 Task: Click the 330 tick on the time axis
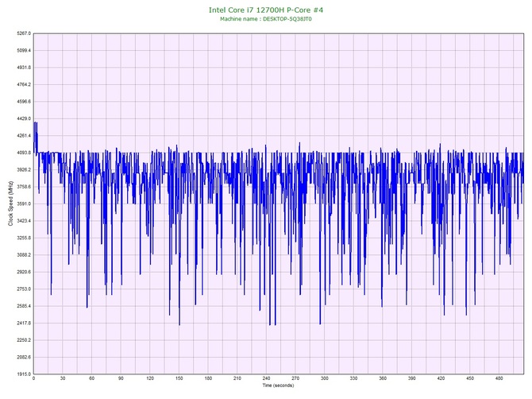coord(353,378)
